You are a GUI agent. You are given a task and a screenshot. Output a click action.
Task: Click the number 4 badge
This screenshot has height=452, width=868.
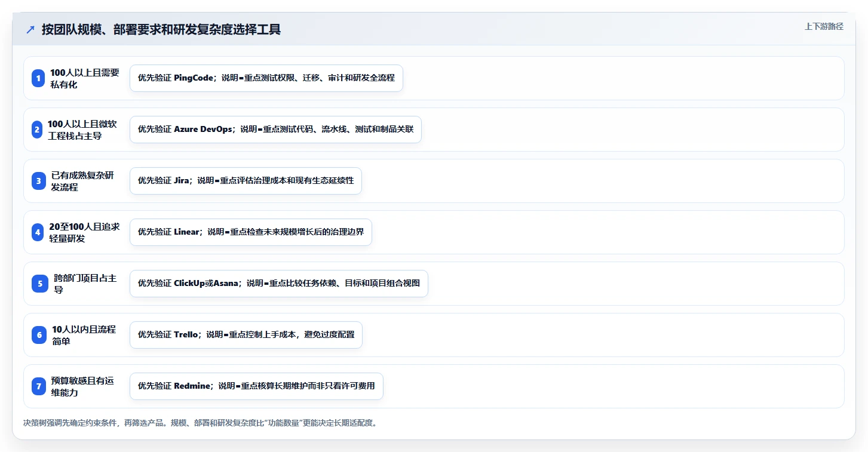(x=38, y=232)
